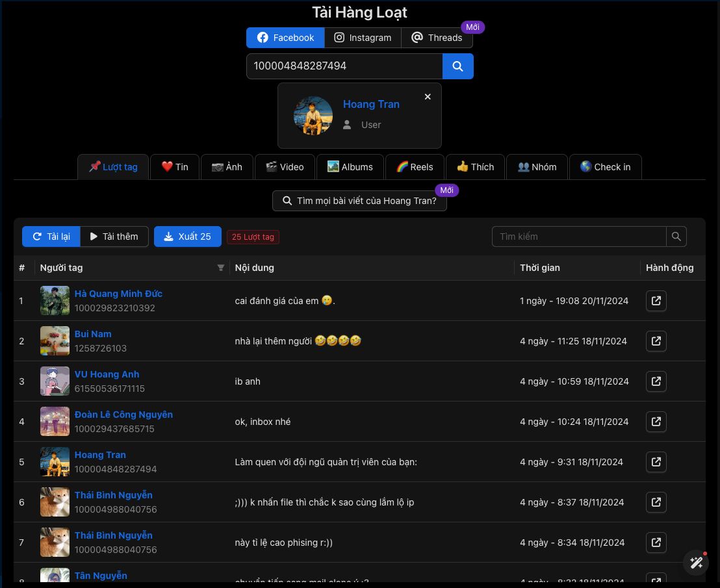The height and width of the screenshot is (588, 720).
Task: Click the 25 Lượt tag count badge
Action: pyautogui.click(x=253, y=237)
